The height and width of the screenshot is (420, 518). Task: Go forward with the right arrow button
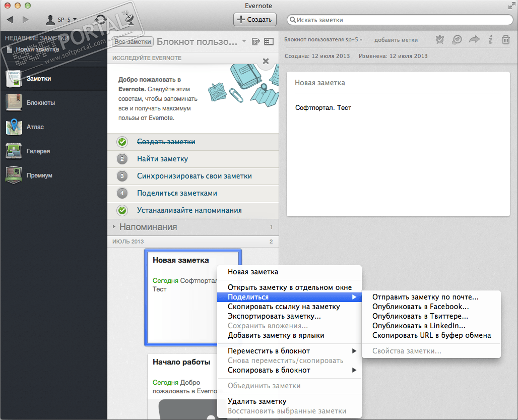(25, 20)
